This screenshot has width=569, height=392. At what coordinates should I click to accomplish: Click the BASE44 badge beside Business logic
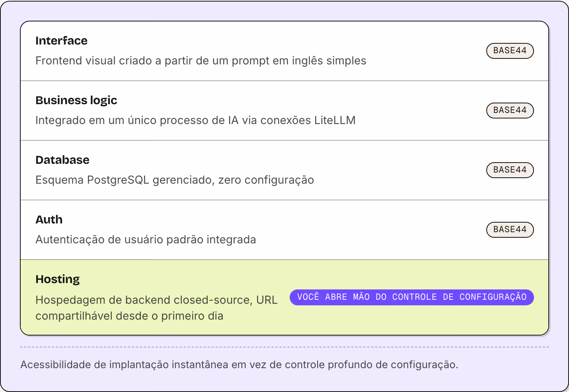click(x=510, y=111)
